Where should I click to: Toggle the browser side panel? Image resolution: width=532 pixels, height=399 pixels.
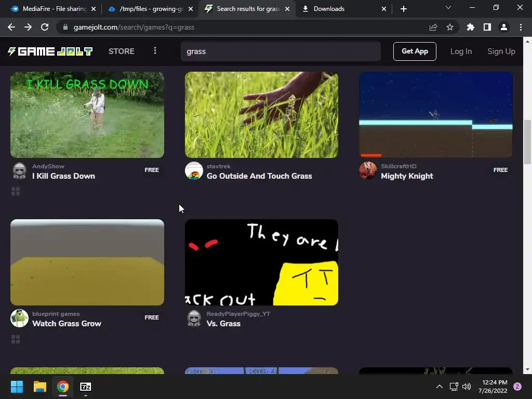487,27
